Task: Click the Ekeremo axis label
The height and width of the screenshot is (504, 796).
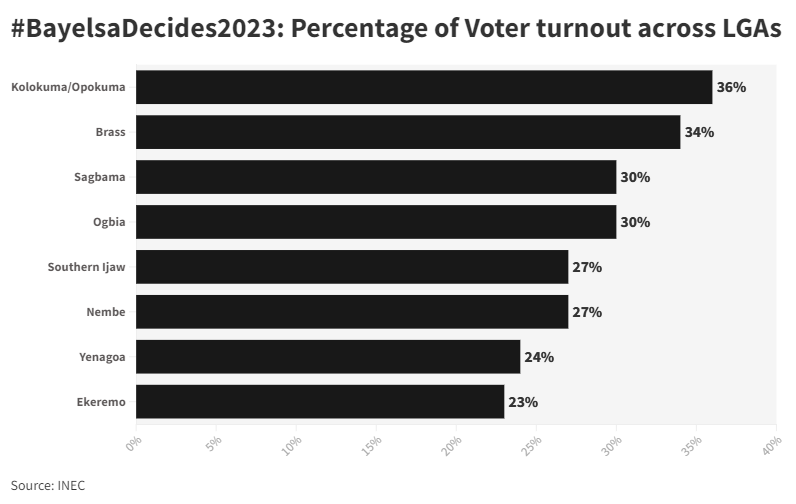Action: (101, 402)
